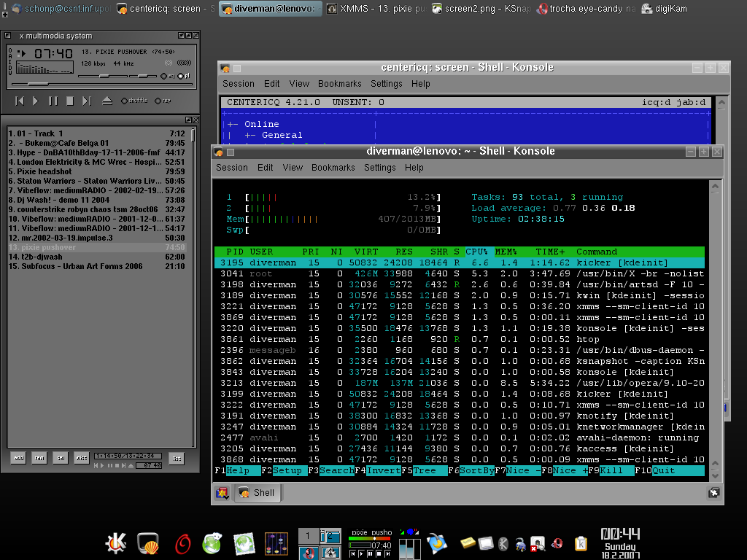Open Edit menu in diverman Konsole
Screen dimensions: 747x560
click(265, 168)
